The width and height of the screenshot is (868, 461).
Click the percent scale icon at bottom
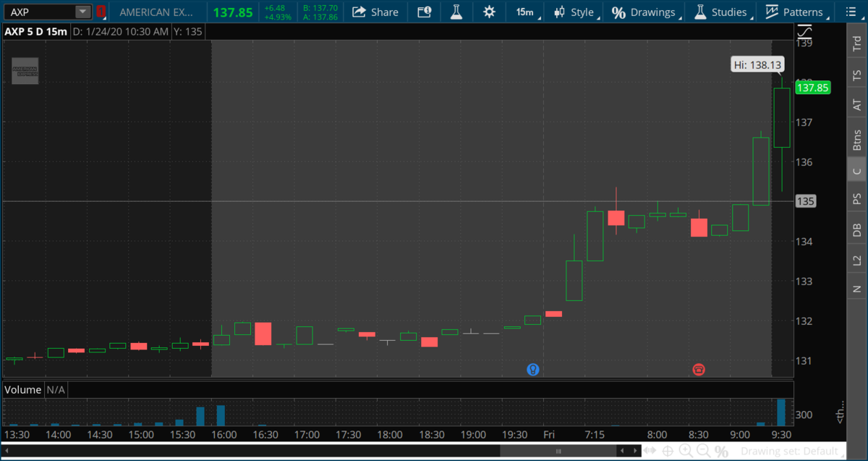721,452
